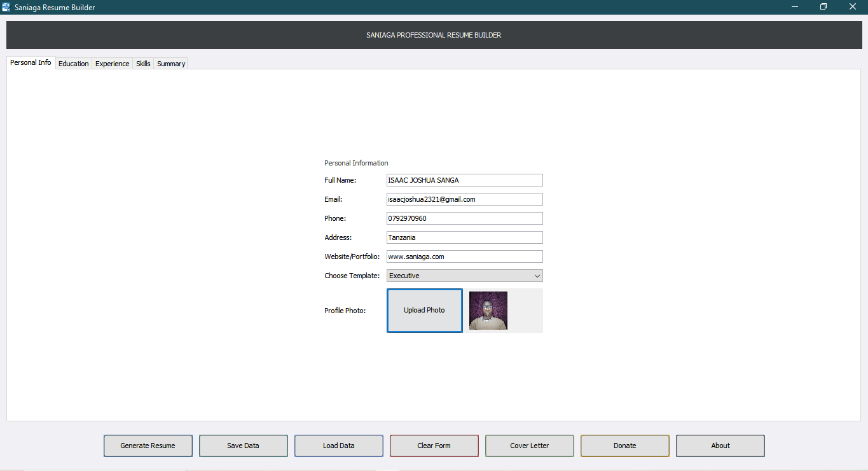This screenshot has width=868, height=471.
Task: Click into the Email text field
Action: point(465,199)
